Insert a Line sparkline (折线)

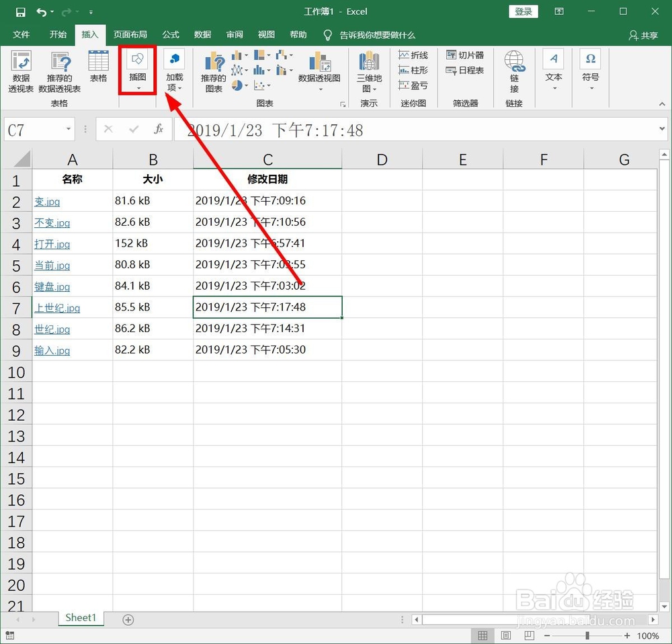point(413,55)
